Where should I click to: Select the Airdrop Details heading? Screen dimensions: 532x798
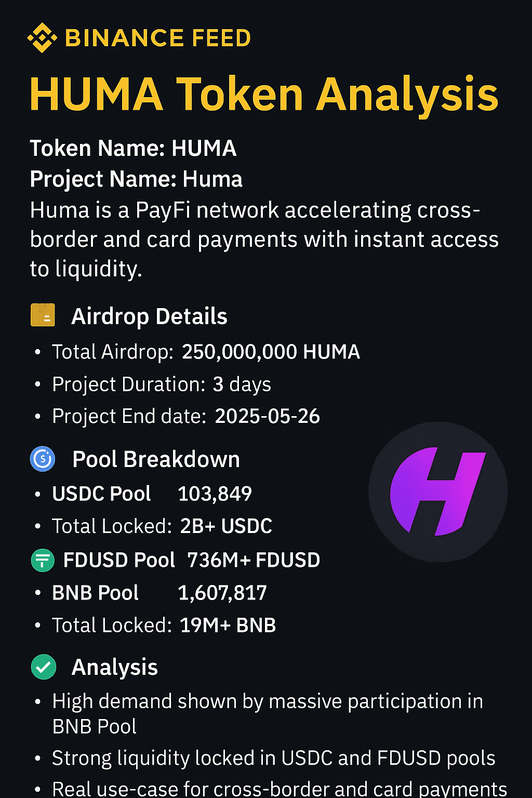[x=149, y=316]
